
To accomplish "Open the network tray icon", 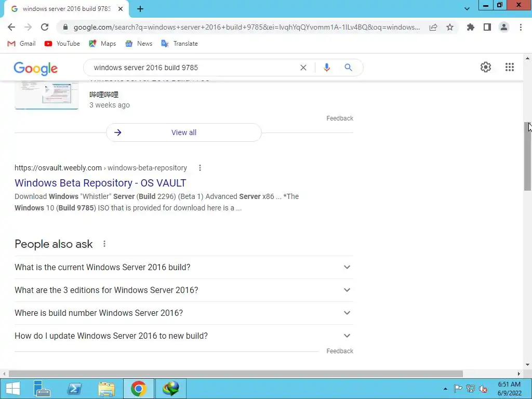I will point(471,389).
